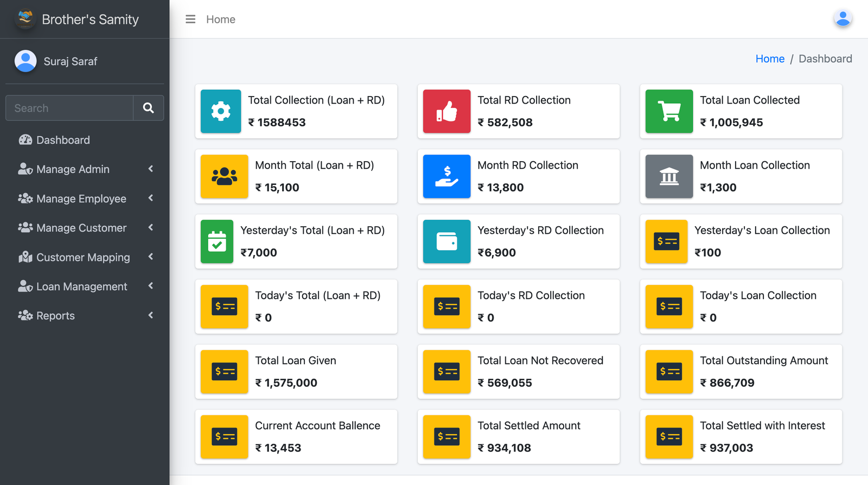Image resolution: width=868 pixels, height=485 pixels.
Task: Click money icon on Total Settled with Interest
Action: point(669,437)
